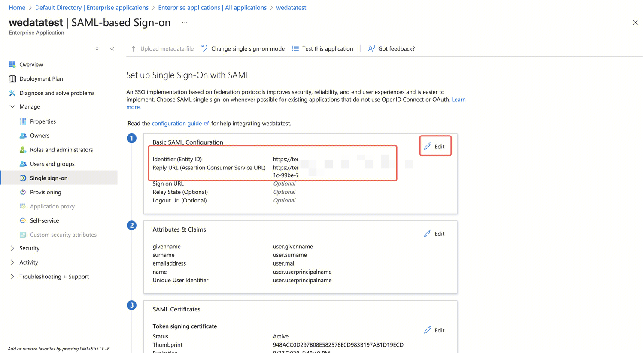The height and width of the screenshot is (353, 644).
Task: Click Test this application button
Action: (x=322, y=49)
